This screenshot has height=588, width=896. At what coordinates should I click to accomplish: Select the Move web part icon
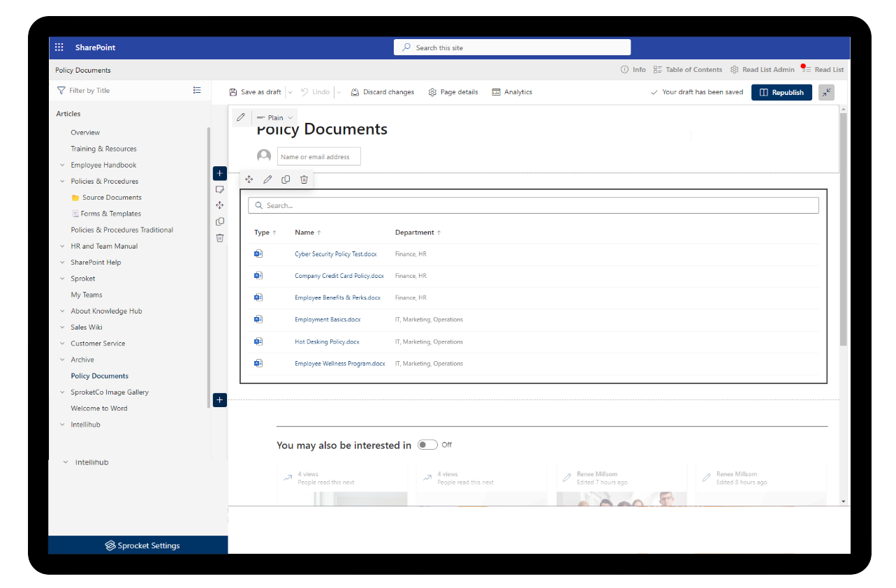tap(249, 179)
